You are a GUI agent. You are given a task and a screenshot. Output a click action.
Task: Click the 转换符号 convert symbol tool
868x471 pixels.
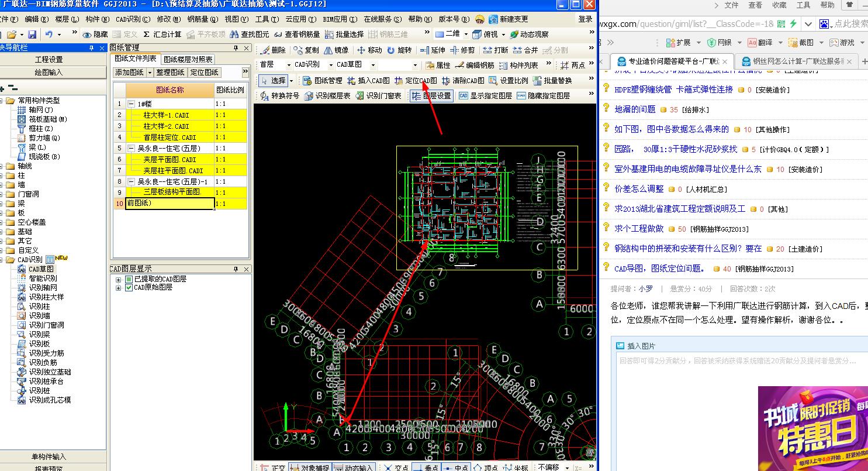(280, 96)
